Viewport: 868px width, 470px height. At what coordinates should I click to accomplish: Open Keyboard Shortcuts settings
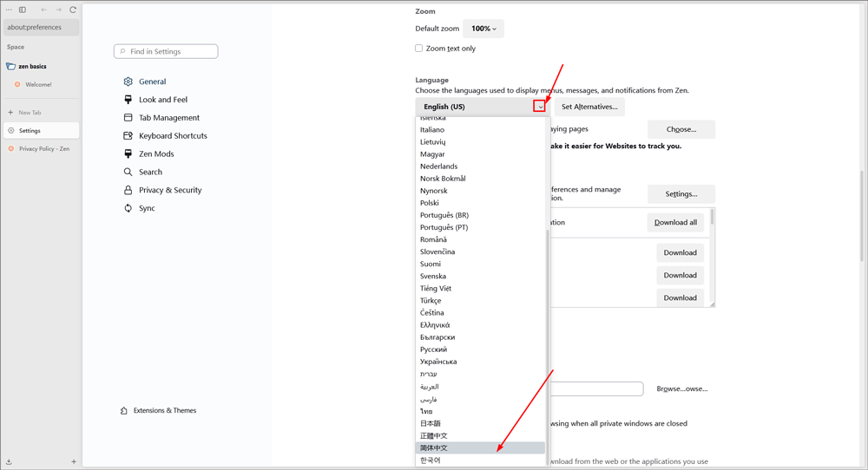[x=173, y=136]
